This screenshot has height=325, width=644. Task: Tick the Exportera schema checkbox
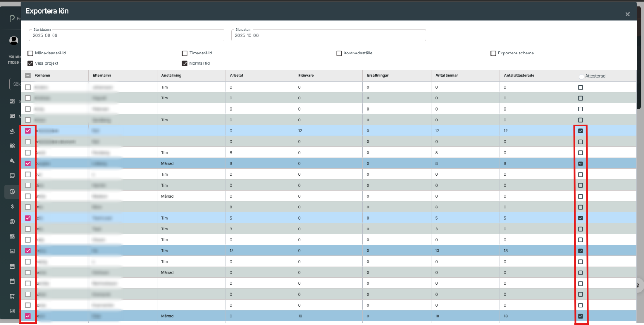(x=493, y=53)
